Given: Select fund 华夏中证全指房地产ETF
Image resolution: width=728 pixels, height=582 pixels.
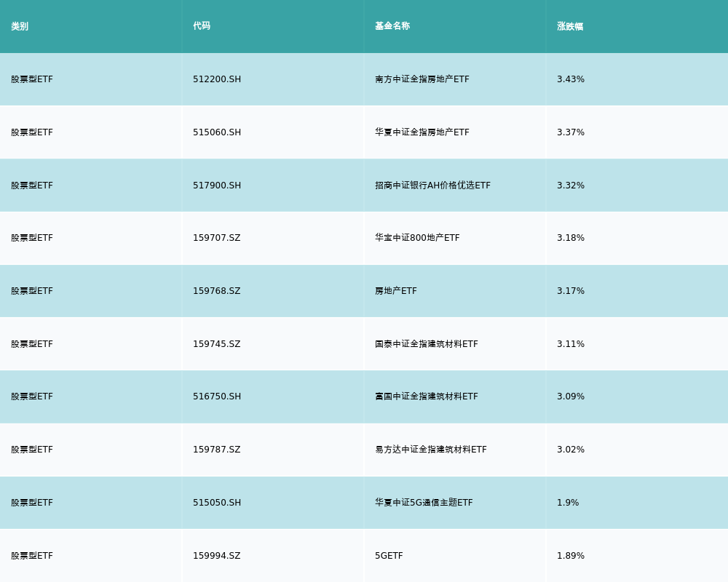Looking at the screenshot, I should (x=422, y=132).
